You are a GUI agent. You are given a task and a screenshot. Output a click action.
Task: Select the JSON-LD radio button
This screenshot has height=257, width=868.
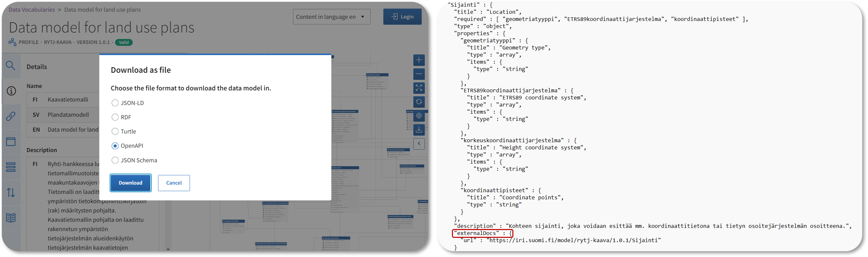[x=115, y=102]
